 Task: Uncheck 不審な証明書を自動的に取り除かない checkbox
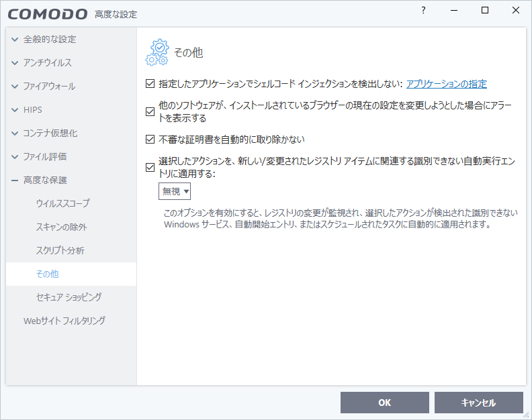[150, 140]
